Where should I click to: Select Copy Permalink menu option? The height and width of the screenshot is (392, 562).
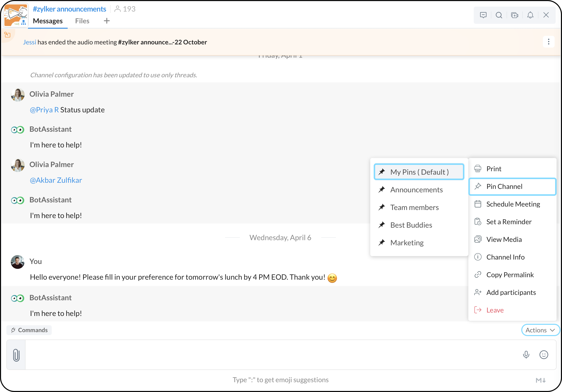(x=510, y=275)
